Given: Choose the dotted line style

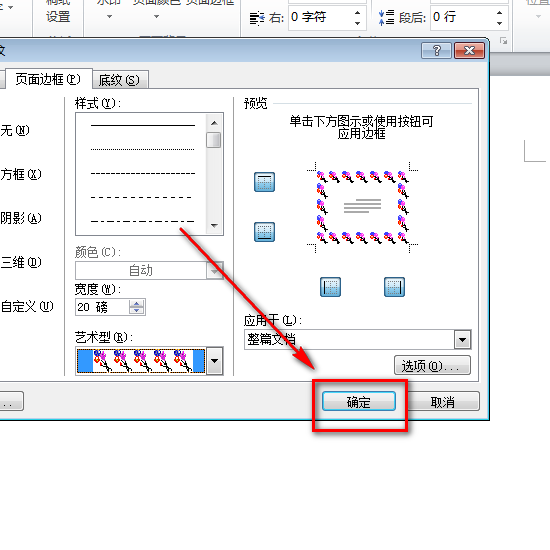Looking at the screenshot, I should (142, 149).
